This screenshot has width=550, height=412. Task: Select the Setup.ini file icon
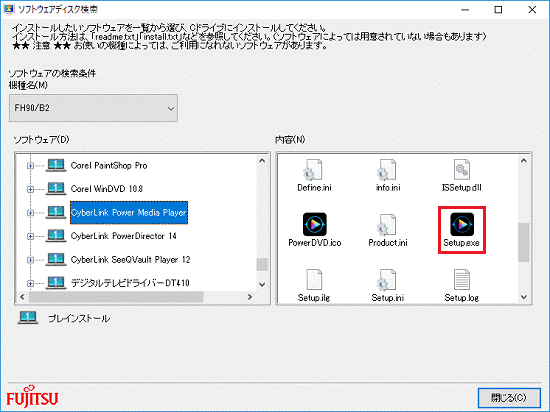tap(387, 279)
